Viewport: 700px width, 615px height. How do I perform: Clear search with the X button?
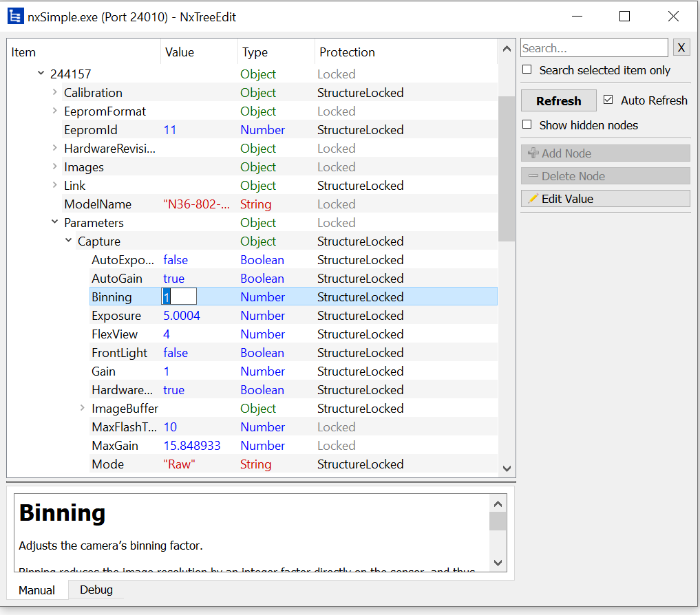[681, 47]
